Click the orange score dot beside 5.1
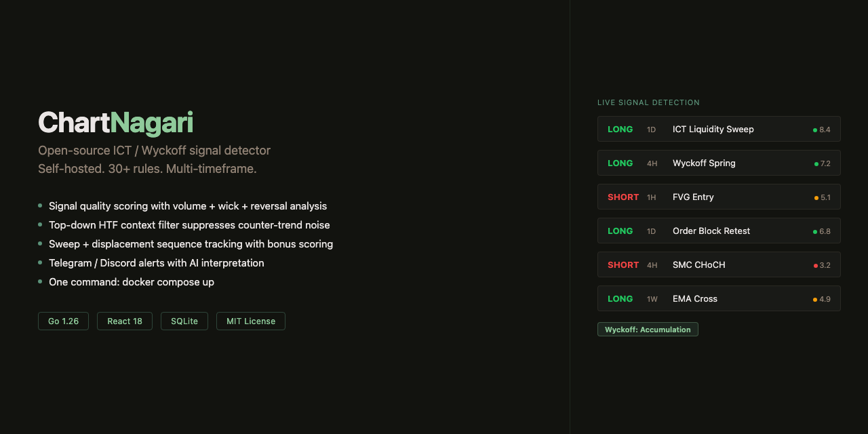The height and width of the screenshot is (434, 868). [x=816, y=197]
